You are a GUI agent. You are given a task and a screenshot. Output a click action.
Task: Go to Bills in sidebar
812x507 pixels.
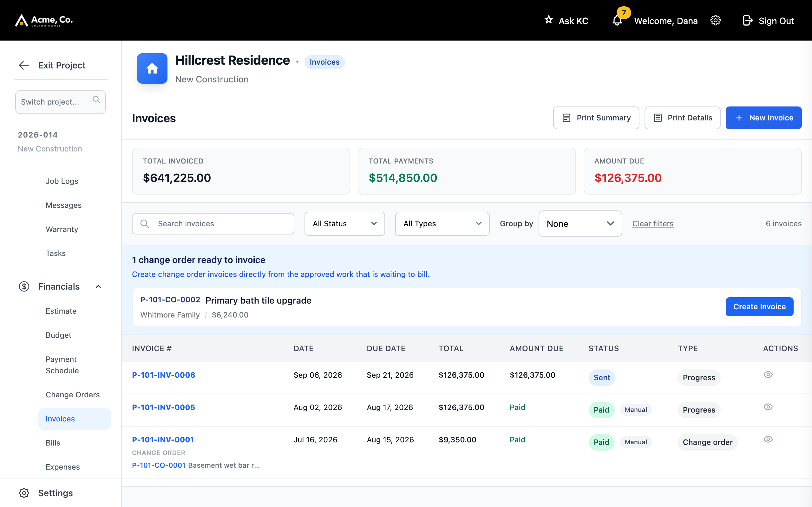coord(53,443)
